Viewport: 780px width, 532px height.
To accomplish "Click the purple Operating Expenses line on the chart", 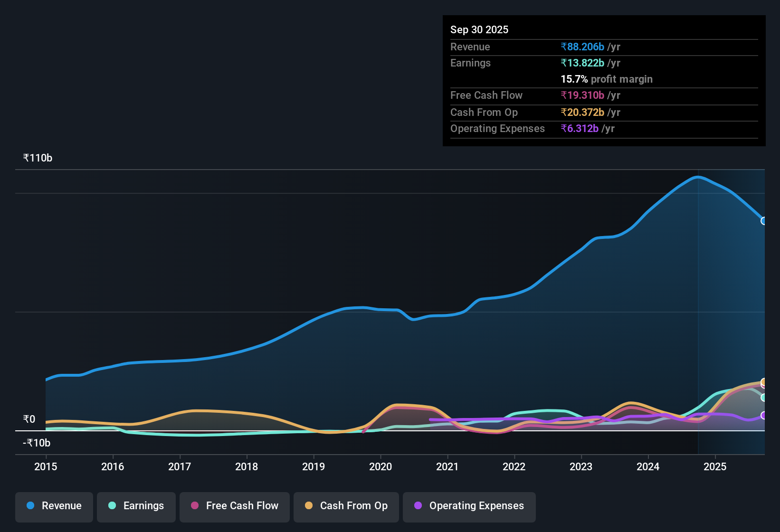I will click(x=475, y=420).
